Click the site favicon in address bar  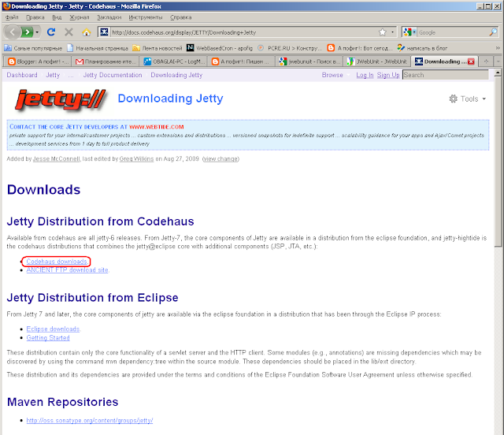(x=104, y=32)
